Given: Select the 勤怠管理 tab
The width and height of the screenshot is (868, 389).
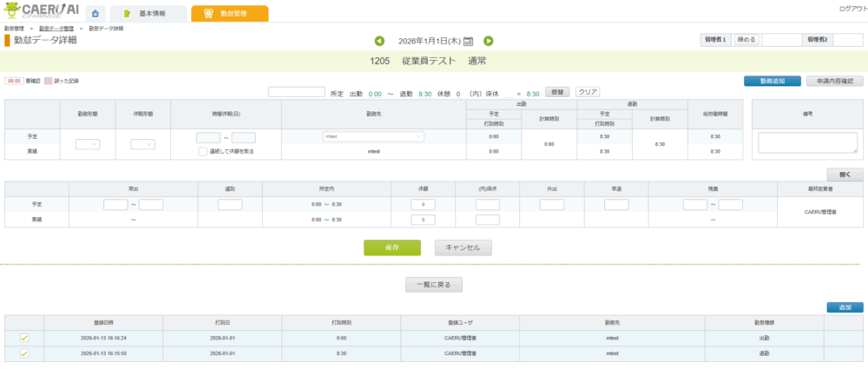Looking at the screenshot, I should [229, 14].
